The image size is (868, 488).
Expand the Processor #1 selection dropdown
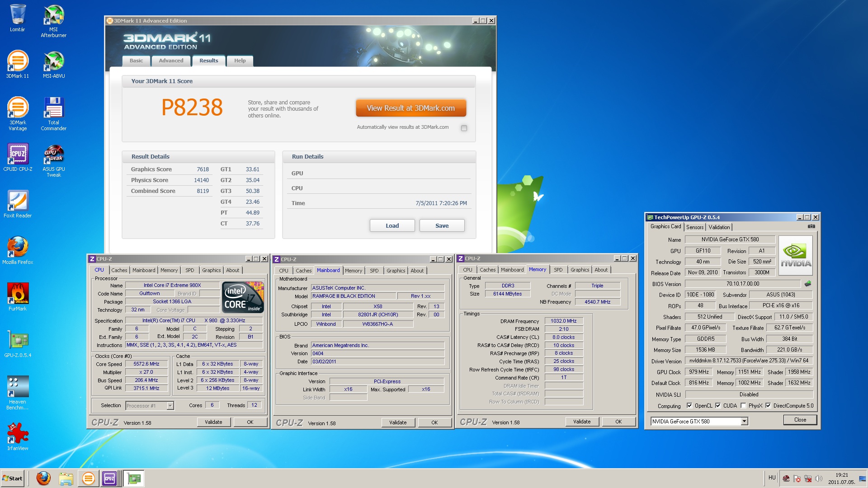(x=170, y=406)
